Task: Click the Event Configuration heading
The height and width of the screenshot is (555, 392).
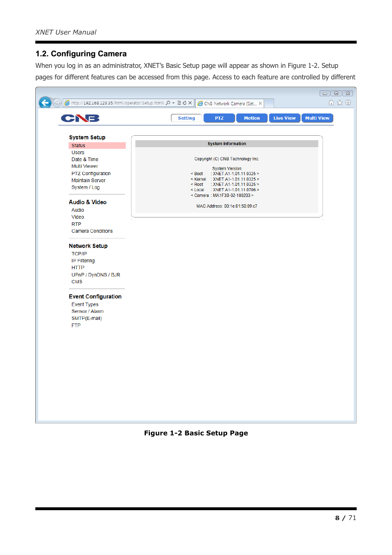Action: 95,296
